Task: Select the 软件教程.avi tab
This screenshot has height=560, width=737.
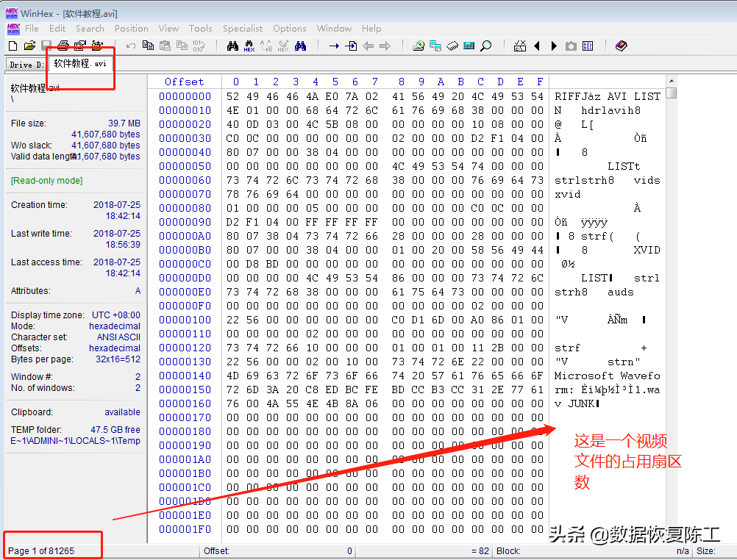Action: point(80,63)
